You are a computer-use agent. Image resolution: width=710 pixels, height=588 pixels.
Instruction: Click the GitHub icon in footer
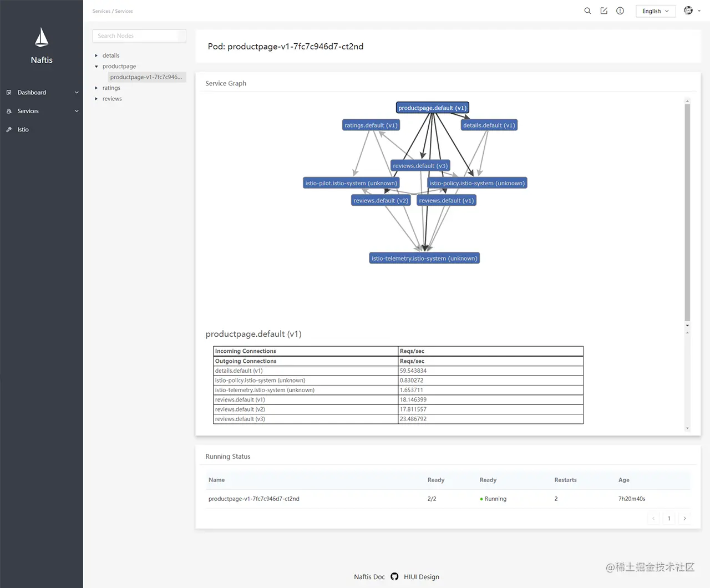[394, 576]
